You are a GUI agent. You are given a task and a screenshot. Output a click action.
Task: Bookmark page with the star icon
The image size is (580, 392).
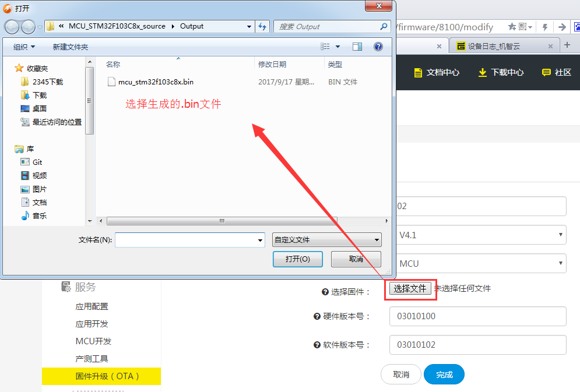tap(511, 27)
